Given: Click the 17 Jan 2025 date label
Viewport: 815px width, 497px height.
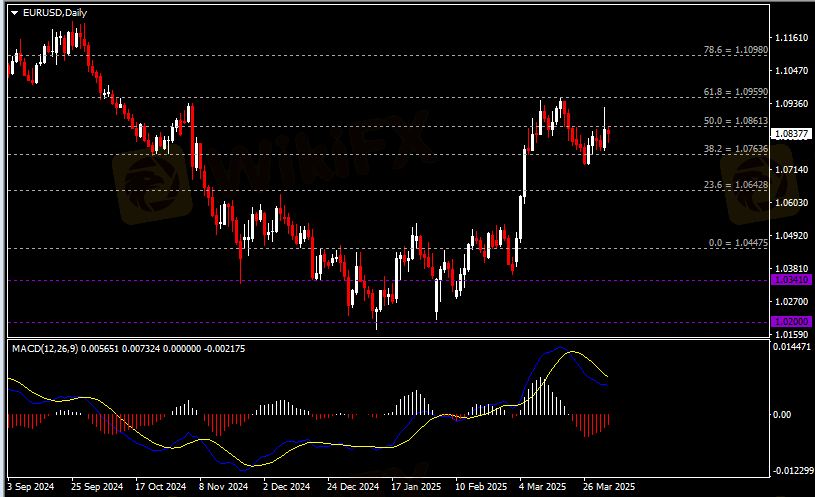Looking at the screenshot, I should coord(416,487).
